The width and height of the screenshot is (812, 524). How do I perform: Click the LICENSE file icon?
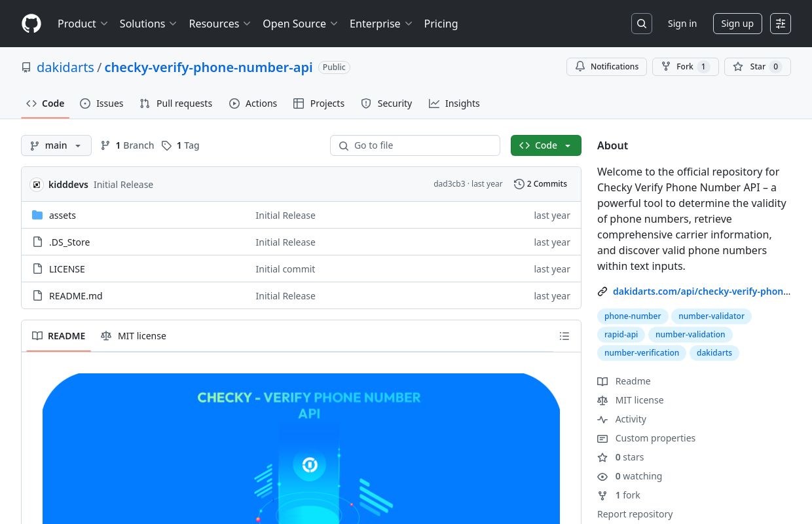pyautogui.click(x=37, y=269)
